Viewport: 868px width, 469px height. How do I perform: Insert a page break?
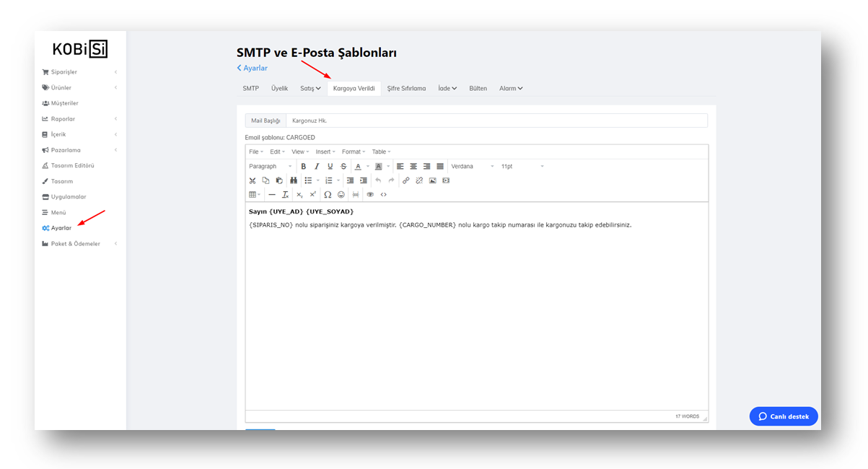click(356, 194)
